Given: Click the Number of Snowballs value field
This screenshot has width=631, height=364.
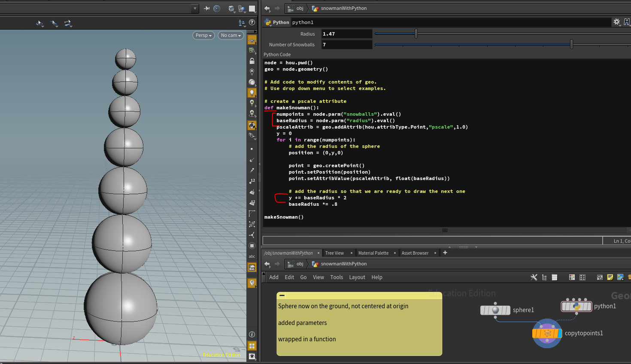Looking at the screenshot, I should (346, 45).
